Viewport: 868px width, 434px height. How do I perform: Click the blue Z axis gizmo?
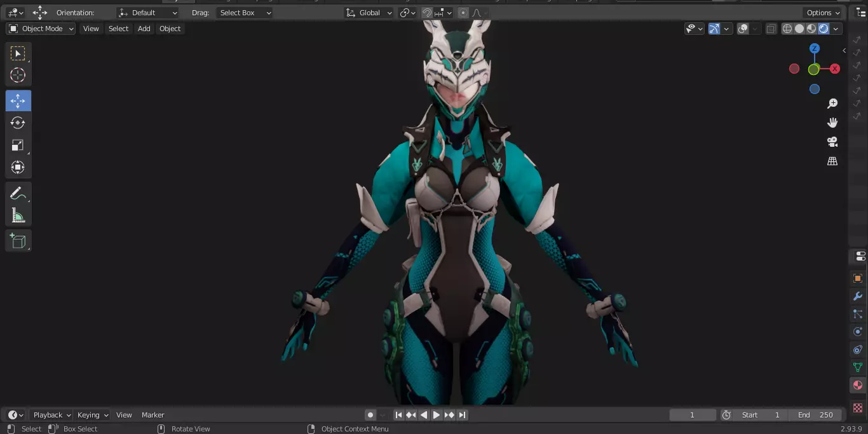pyautogui.click(x=815, y=49)
